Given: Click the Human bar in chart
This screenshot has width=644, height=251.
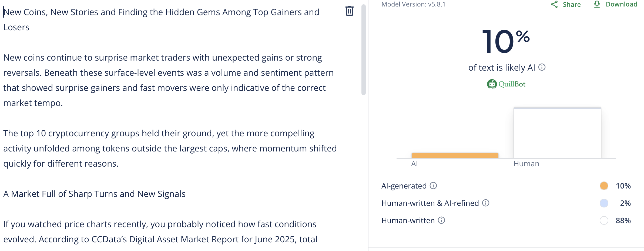Looking at the screenshot, I should [x=557, y=133].
